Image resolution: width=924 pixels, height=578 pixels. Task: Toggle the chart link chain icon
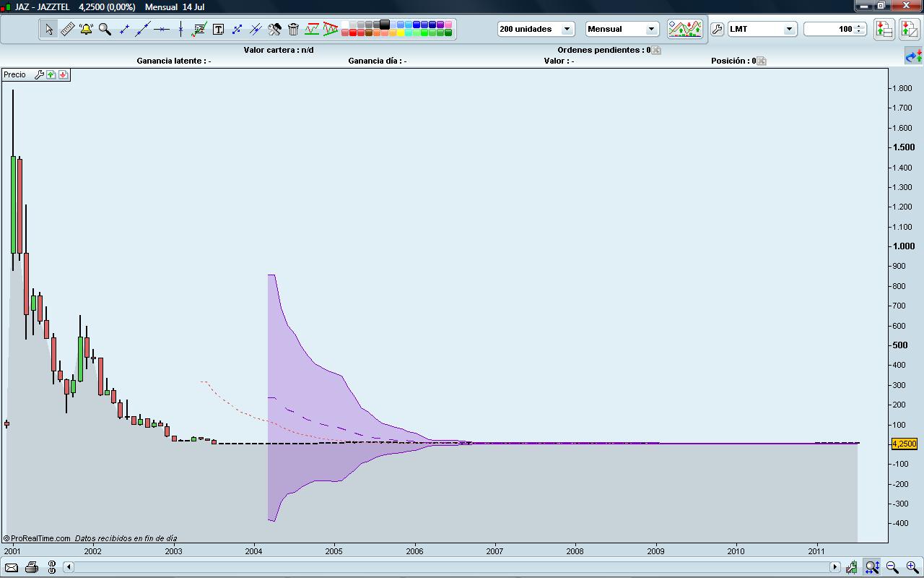tap(51, 567)
